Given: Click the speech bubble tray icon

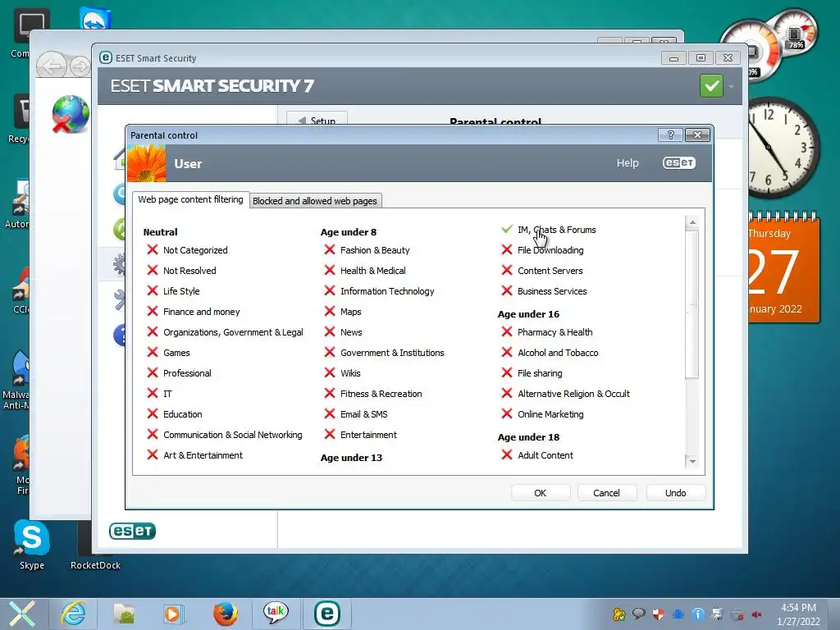Looking at the screenshot, I should [638, 614].
